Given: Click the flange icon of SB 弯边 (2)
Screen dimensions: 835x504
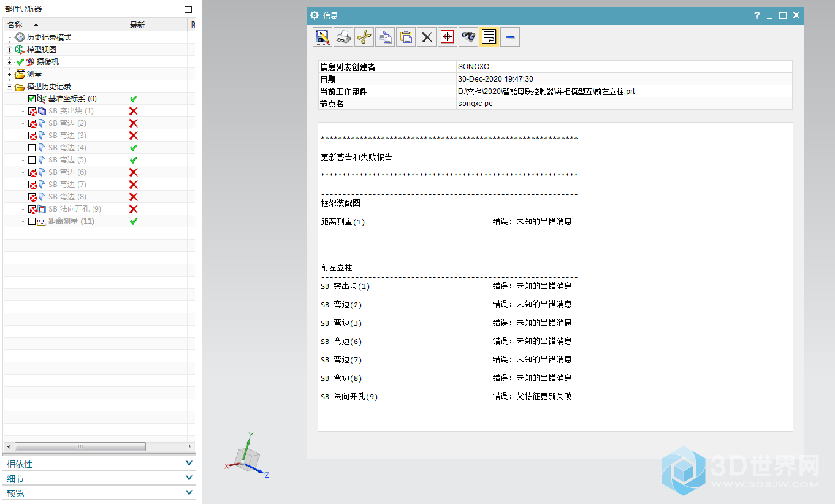Looking at the screenshot, I should pyautogui.click(x=42, y=123).
